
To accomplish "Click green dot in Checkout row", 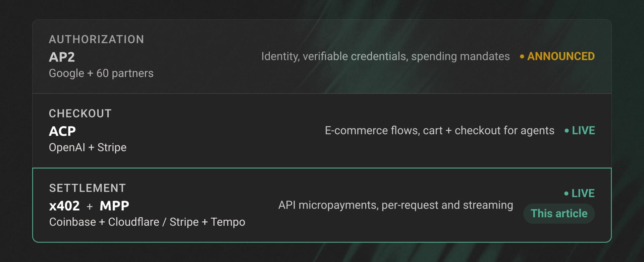I will click(567, 131).
